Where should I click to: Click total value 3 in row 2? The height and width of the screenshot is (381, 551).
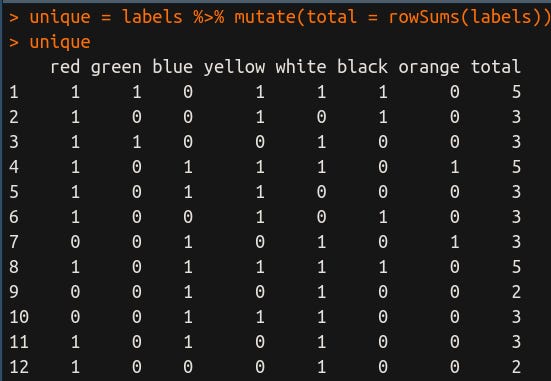[516, 117]
